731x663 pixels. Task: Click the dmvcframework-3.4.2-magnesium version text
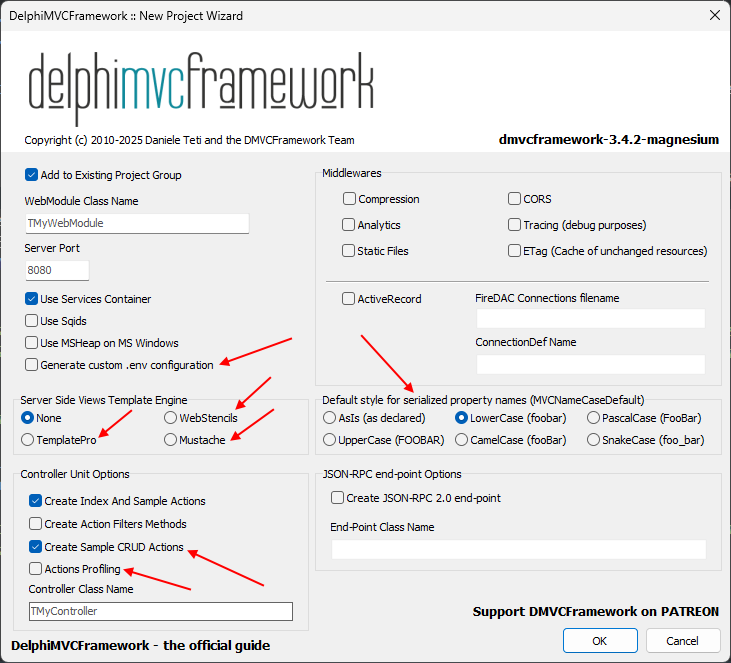point(609,140)
